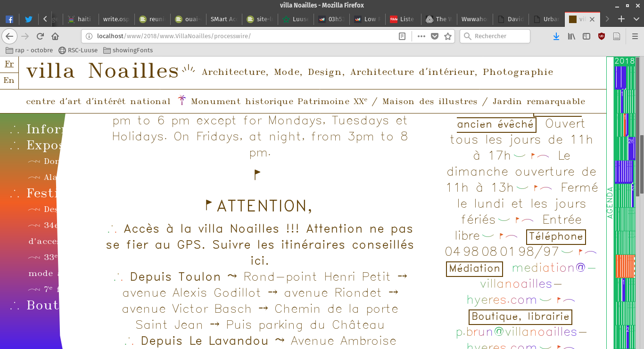The image size is (644, 349).
Task: Click the orange block in the agenda strip
Action: point(625,266)
